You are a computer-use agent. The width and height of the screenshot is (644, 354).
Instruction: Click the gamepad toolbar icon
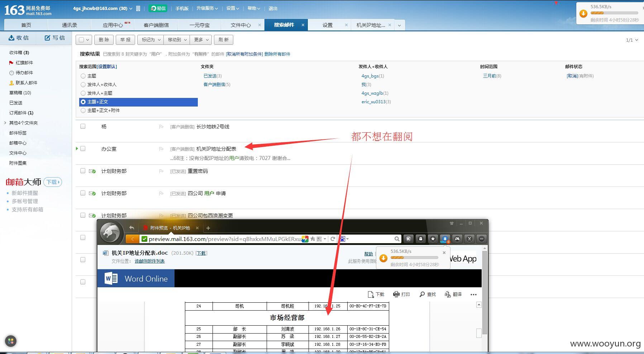pos(457,239)
